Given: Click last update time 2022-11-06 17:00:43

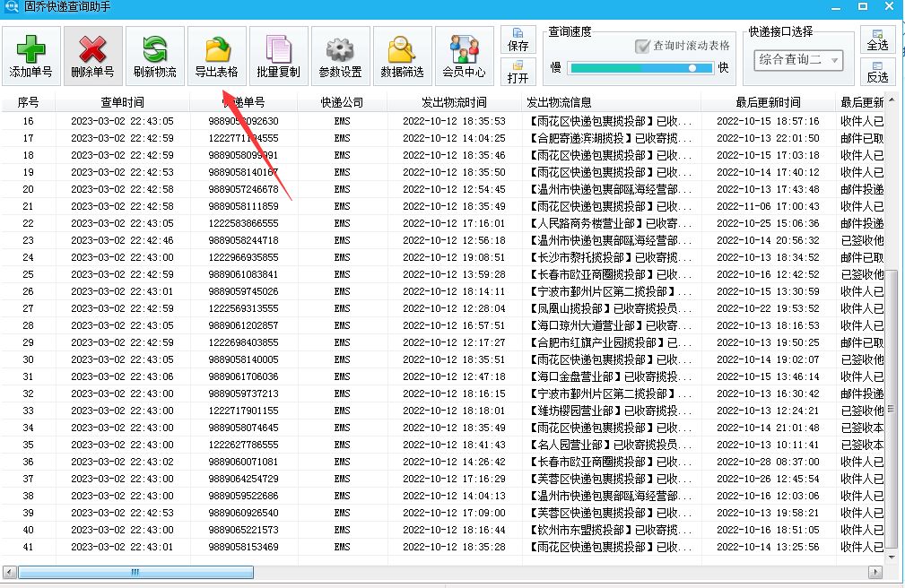Looking at the screenshot, I should 768,206.
